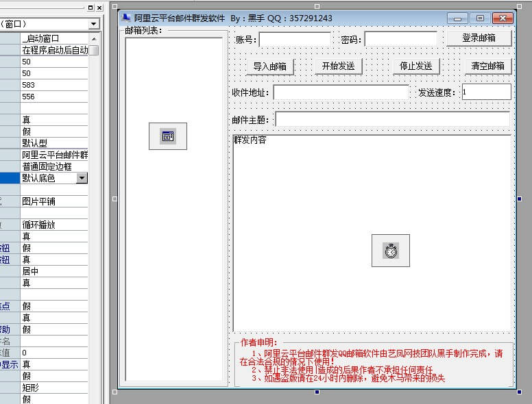Click the red author statement text
Screen dimensions: 532x404
(371, 366)
